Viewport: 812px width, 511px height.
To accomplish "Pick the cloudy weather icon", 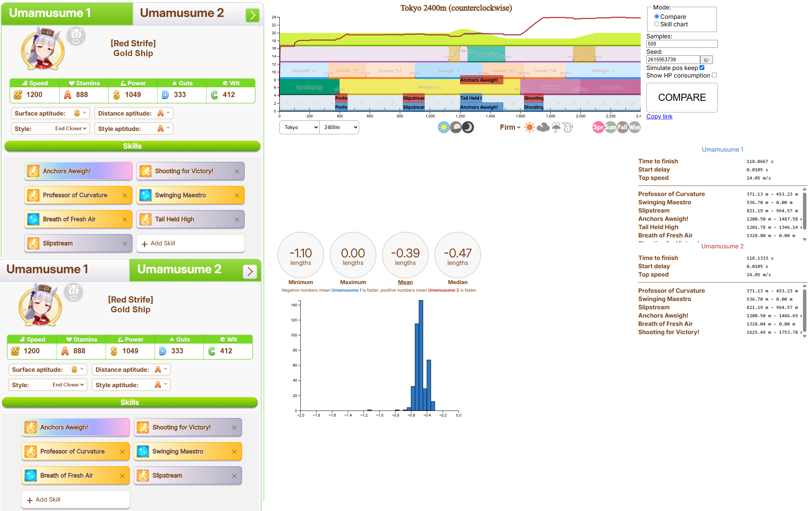I will (543, 127).
